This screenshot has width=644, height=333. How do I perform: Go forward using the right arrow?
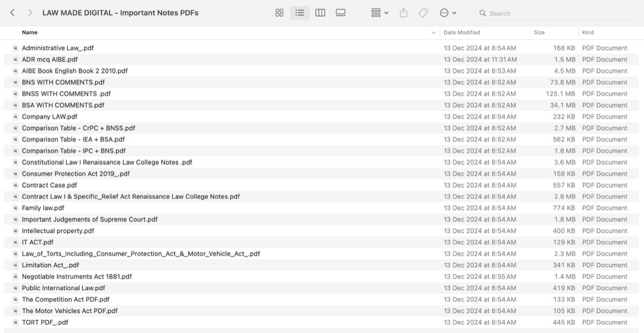[30, 13]
